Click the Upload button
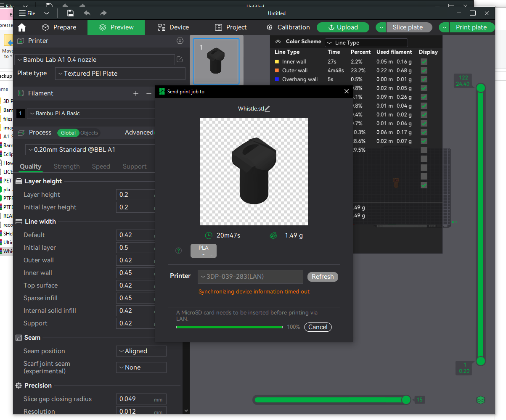 (343, 27)
